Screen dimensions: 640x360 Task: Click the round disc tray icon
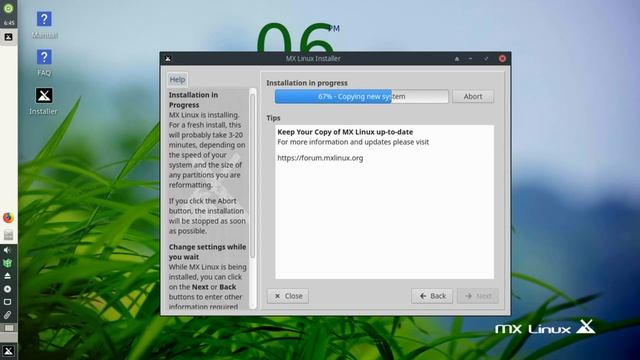click(7, 289)
